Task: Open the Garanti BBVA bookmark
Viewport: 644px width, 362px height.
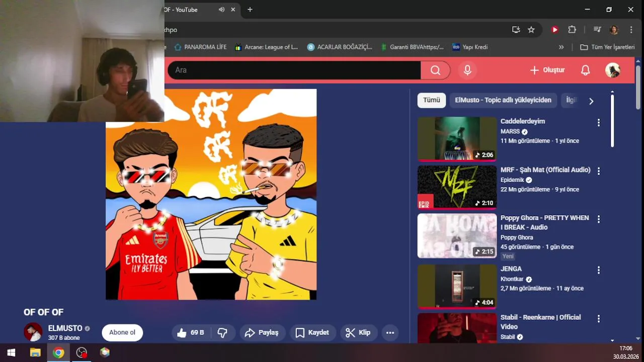Action: 412,47
